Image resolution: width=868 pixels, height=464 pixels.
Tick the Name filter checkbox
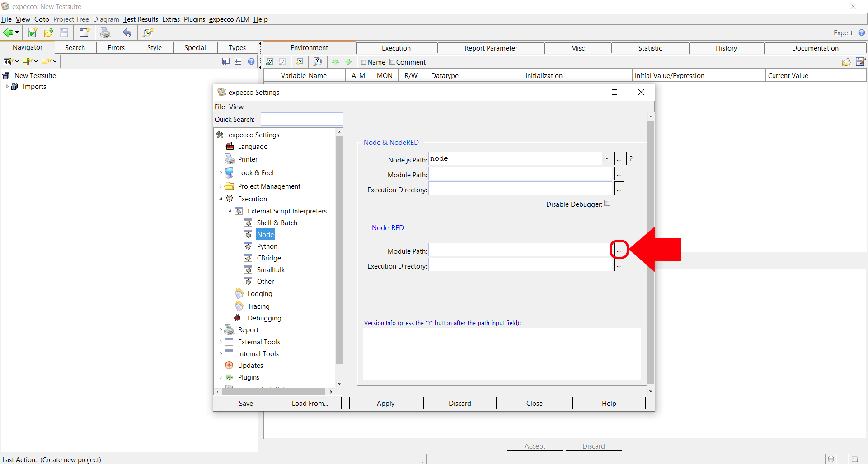[x=363, y=62]
